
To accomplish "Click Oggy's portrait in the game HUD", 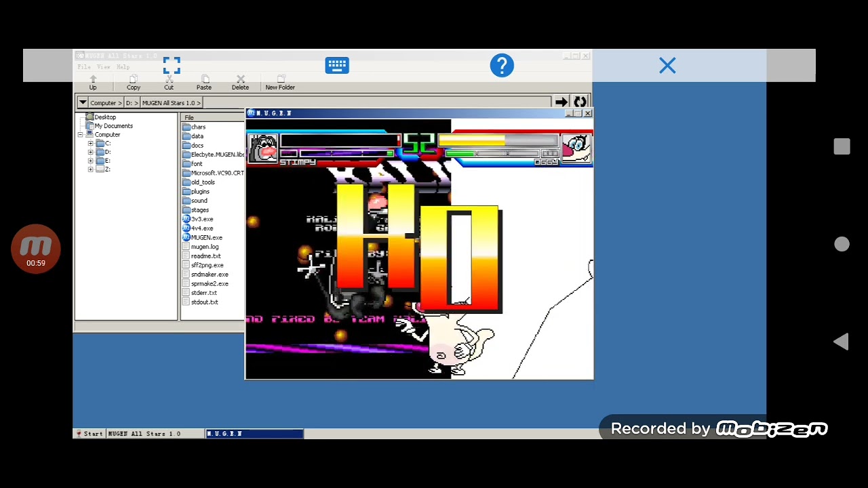I will [x=576, y=148].
